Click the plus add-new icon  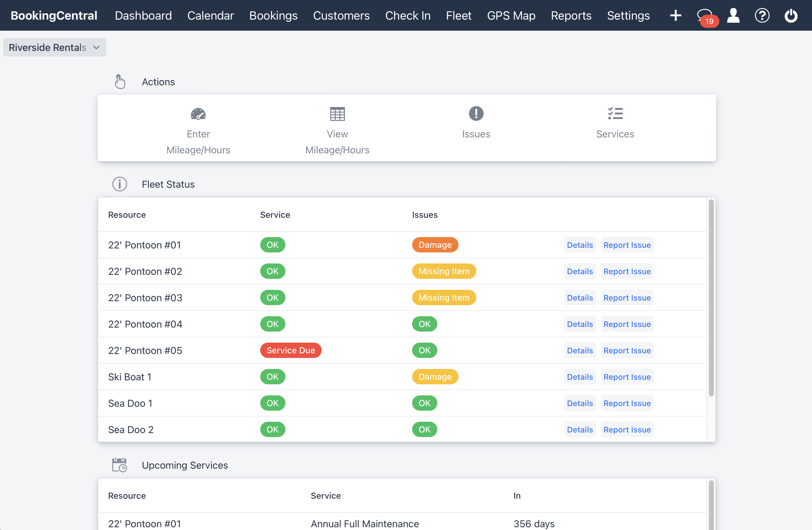click(x=675, y=15)
